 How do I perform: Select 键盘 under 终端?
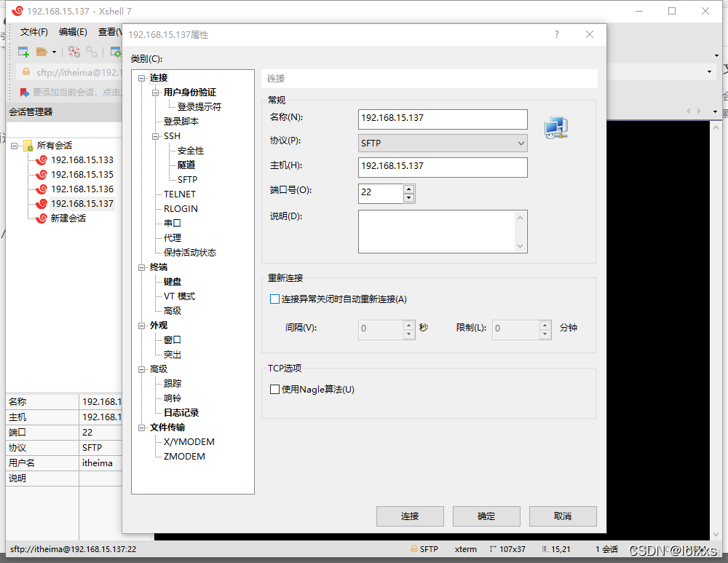(173, 281)
